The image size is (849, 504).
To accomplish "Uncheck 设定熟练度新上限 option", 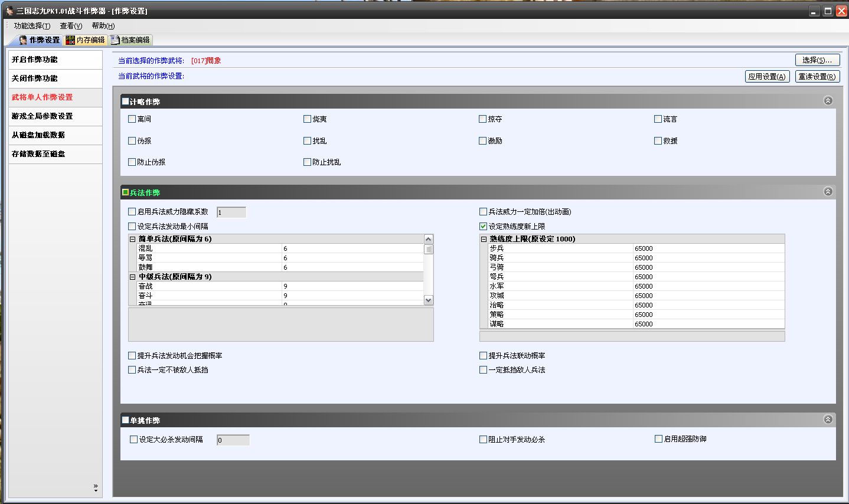I will click(x=484, y=227).
